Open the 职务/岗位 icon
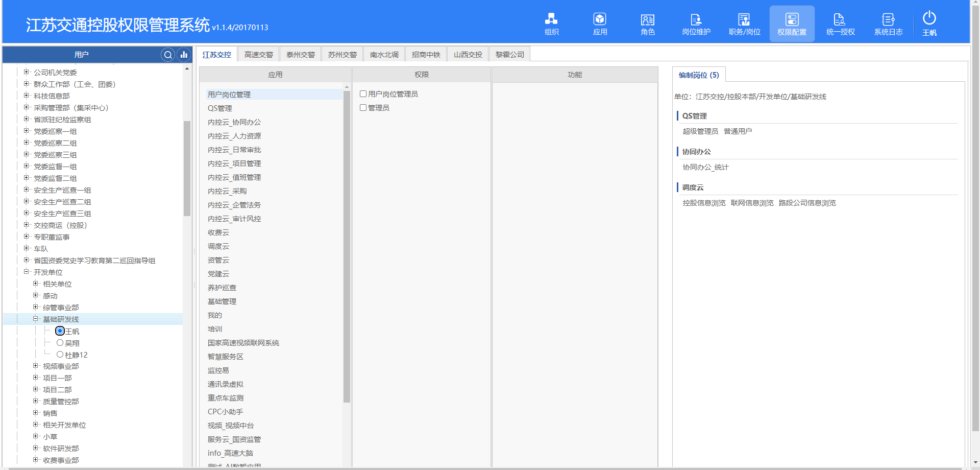This screenshot has width=980, height=470. (x=744, y=24)
